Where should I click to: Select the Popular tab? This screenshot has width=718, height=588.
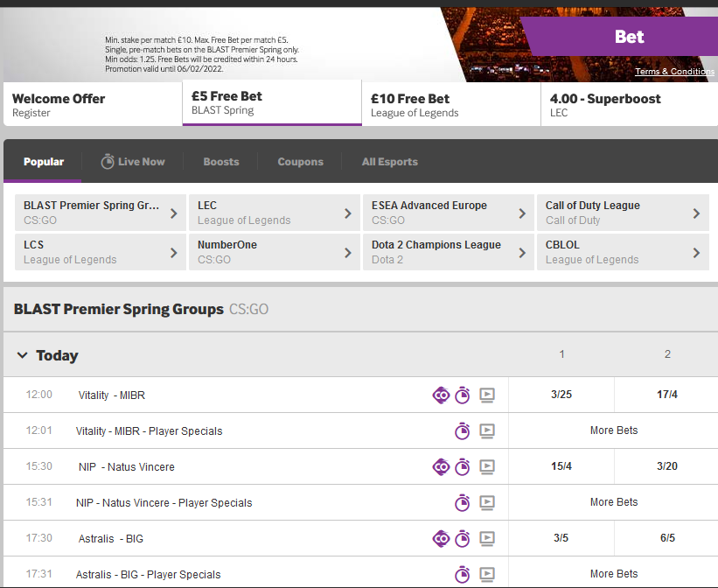click(44, 162)
